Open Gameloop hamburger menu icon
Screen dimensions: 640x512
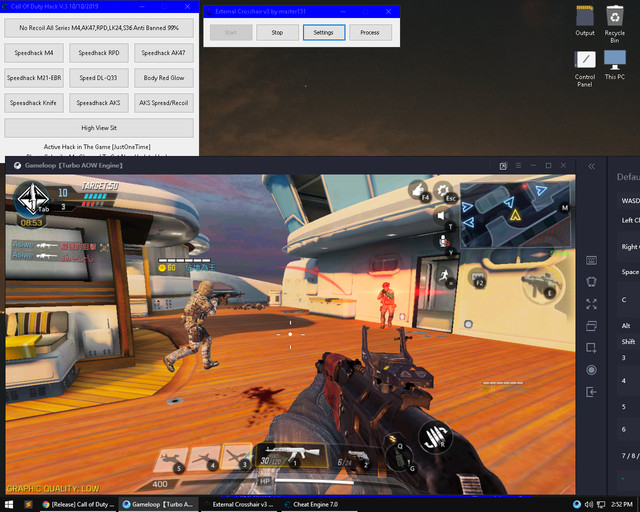tap(518, 165)
